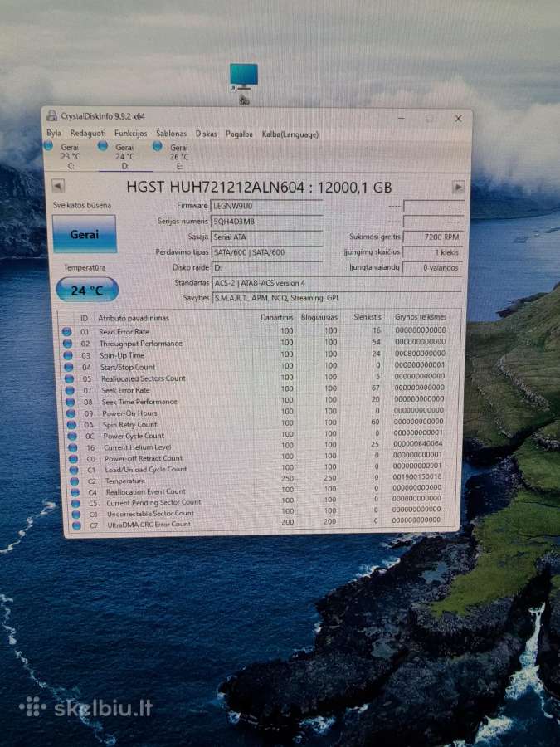
Task: Click status icon for Power-off Retract Count
Action: [x=73, y=459]
